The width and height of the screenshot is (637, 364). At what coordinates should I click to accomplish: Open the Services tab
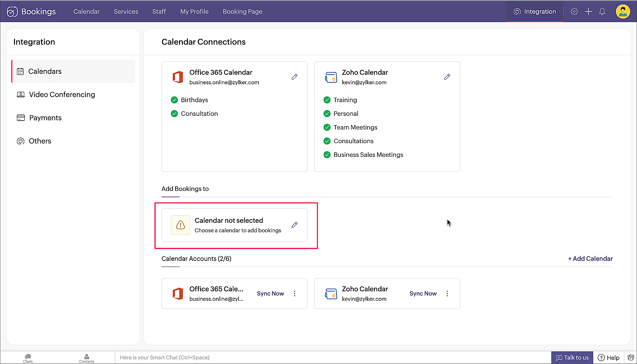pos(126,11)
